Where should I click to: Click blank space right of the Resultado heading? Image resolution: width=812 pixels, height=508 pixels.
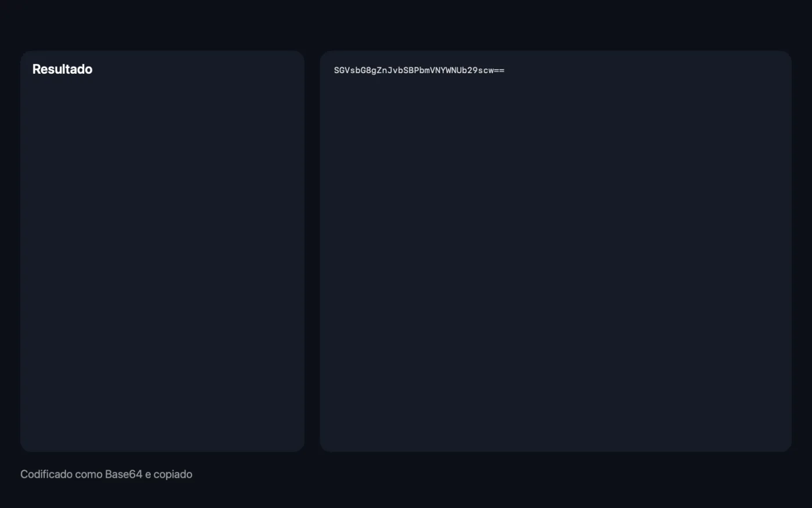click(x=197, y=69)
